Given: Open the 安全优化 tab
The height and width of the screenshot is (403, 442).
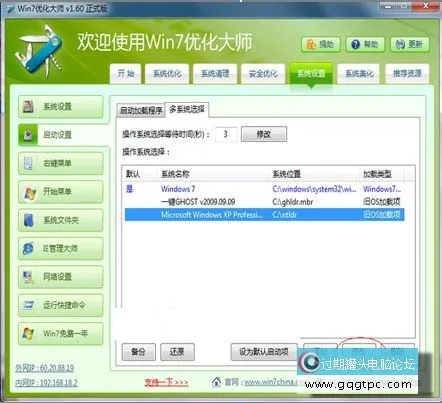Looking at the screenshot, I should pos(263,73).
